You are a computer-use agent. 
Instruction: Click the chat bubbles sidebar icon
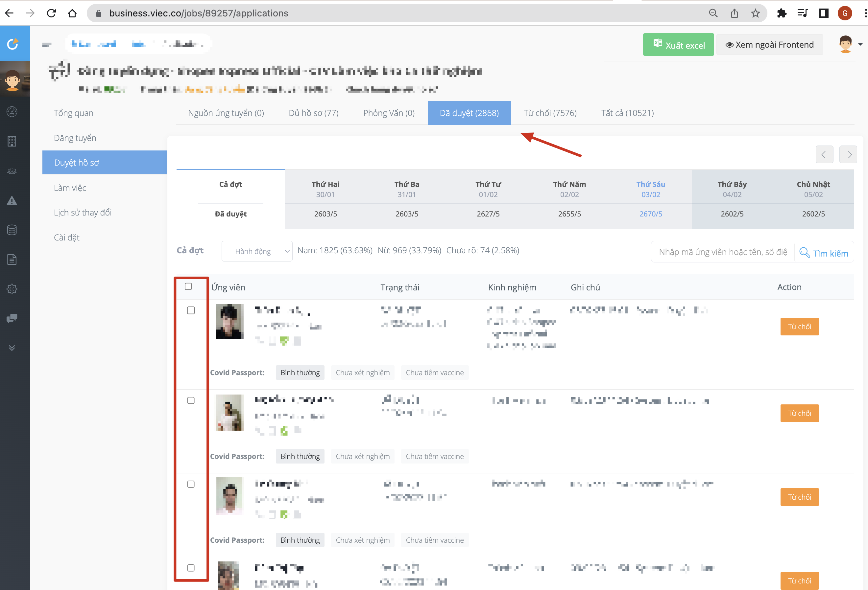(x=12, y=318)
